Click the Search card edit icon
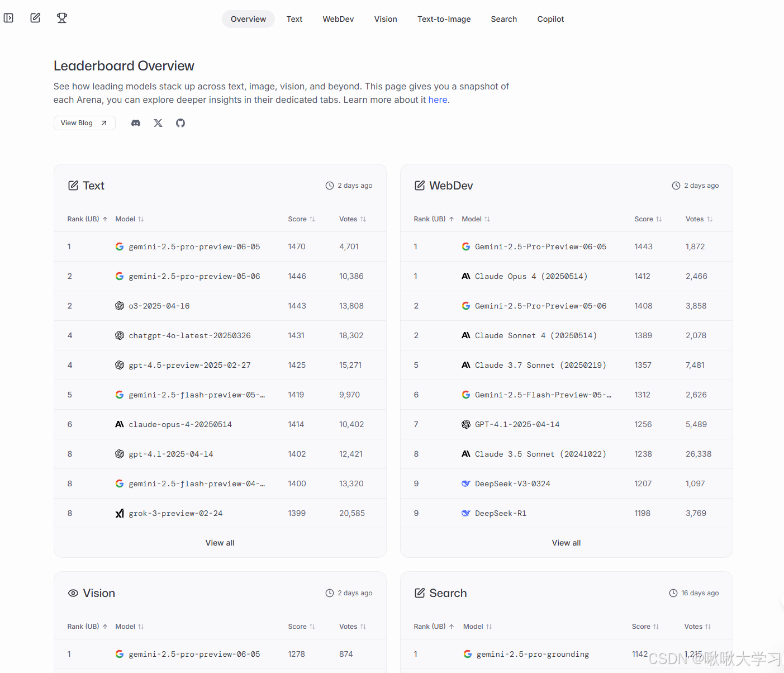Screen dimensions: 784x673 coord(420,593)
